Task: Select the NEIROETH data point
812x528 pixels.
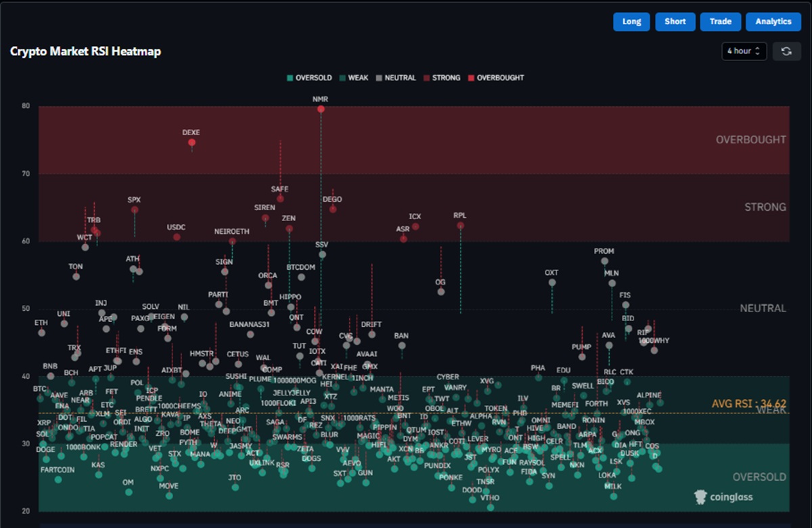Action: pyautogui.click(x=232, y=241)
